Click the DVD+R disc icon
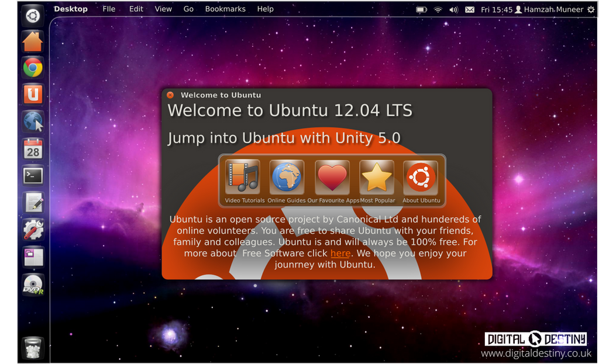Viewport: 599px width, 364px height. (x=33, y=285)
